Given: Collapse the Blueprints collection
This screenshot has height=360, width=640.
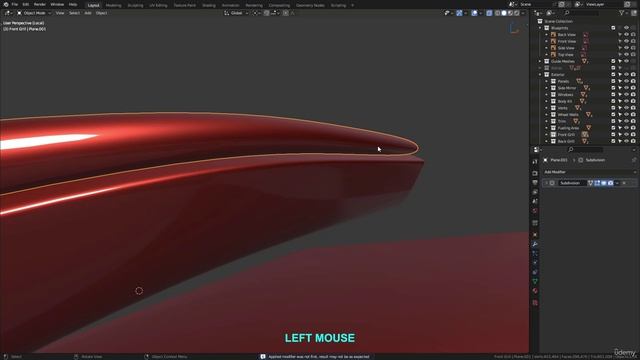Looking at the screenshot, I should (x=540, y=28).
